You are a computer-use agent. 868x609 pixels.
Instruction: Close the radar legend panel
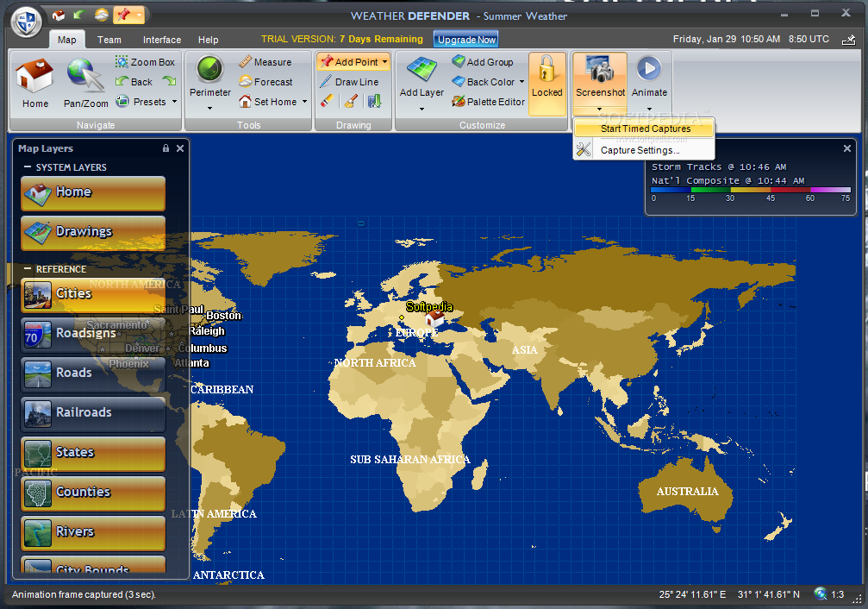tap(847, 148)
